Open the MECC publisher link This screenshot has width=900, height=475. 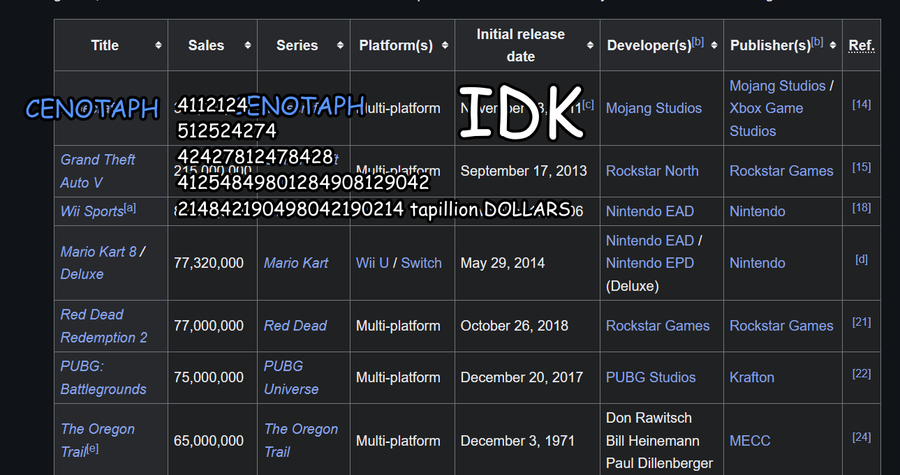pyautogui.click(x=750, y=441)
